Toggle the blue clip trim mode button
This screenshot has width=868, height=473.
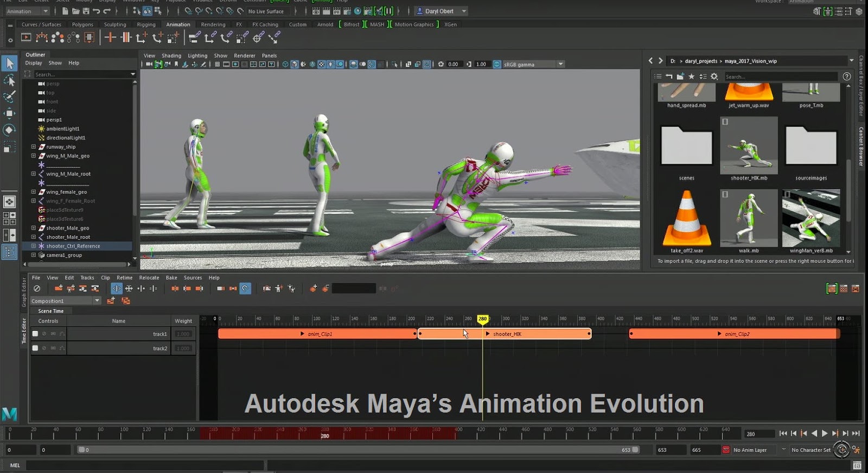pyautogui.click(x=116, y=288)
